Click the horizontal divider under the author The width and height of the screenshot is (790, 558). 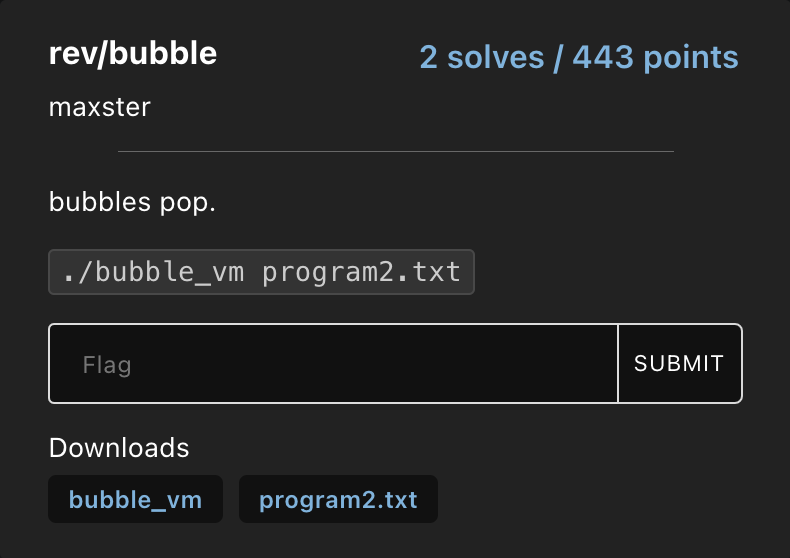click(395, 152)
